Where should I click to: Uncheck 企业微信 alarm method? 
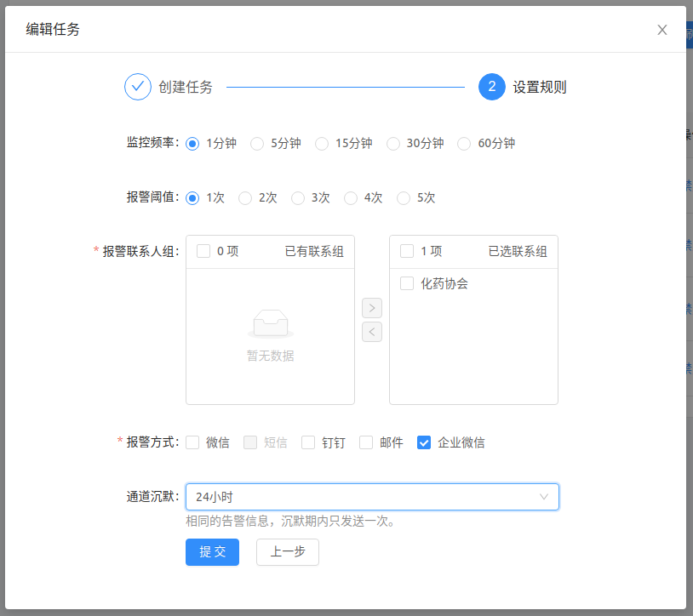(424, 442)
